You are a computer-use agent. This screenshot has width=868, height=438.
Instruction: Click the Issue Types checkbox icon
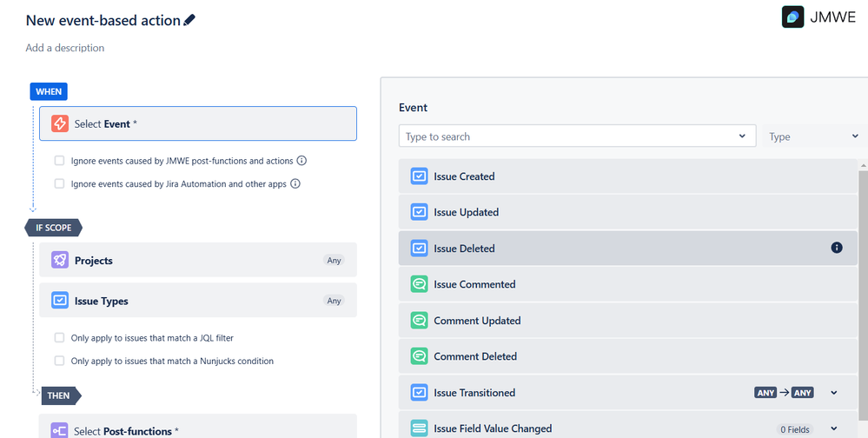tap(60, 300)
